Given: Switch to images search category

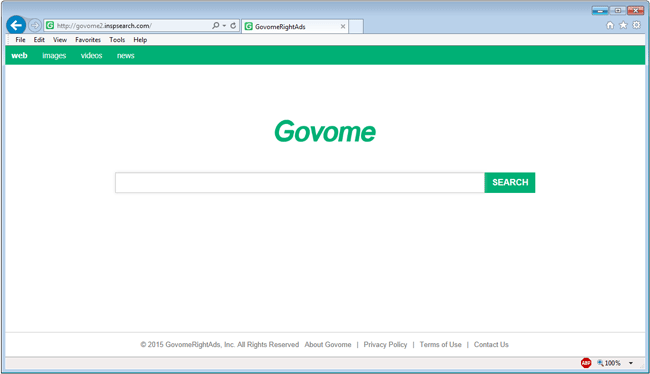Looking at the screenshot, I should click(x=54, y=56).
